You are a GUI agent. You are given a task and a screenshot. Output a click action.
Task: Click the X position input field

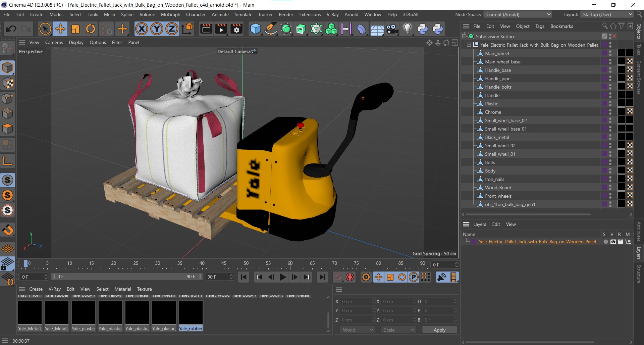(357, 301)
